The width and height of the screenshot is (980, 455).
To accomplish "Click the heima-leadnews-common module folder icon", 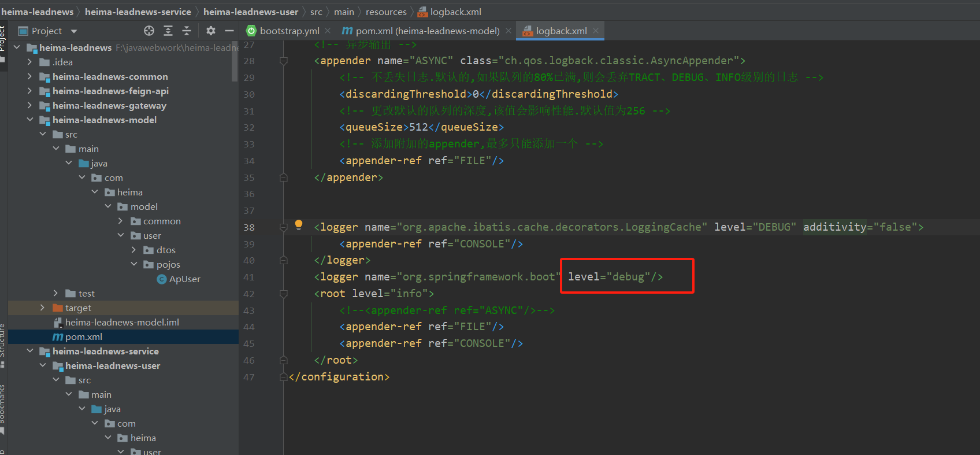I will pos(44,77).
